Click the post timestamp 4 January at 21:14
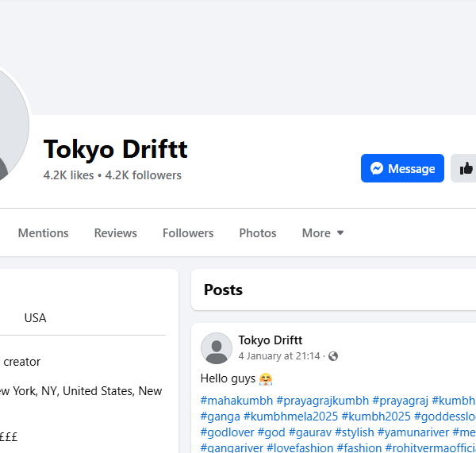 pyautogui.click(x=279, y=356)
